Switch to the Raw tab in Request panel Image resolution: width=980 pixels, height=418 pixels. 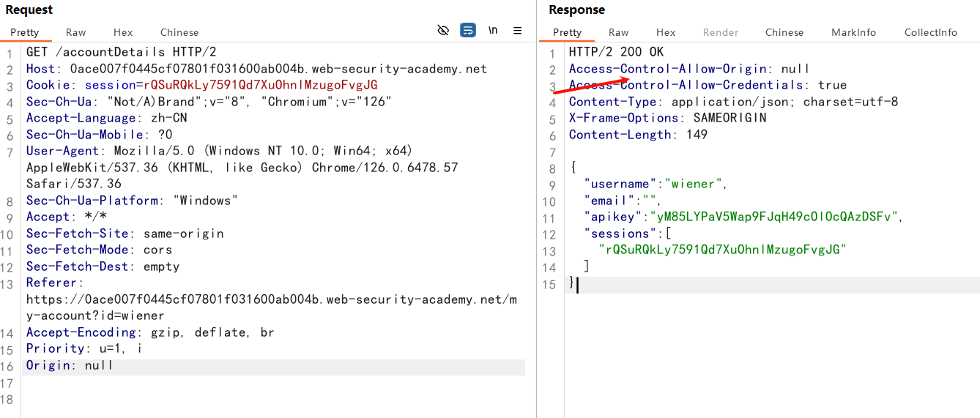pos(75,32)
